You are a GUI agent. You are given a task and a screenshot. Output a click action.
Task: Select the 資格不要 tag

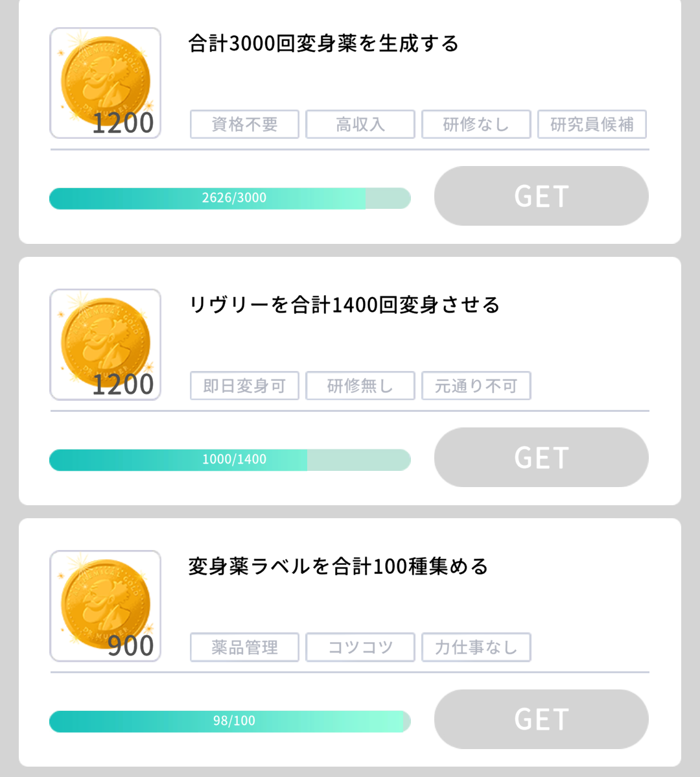[x=244, y=124]
